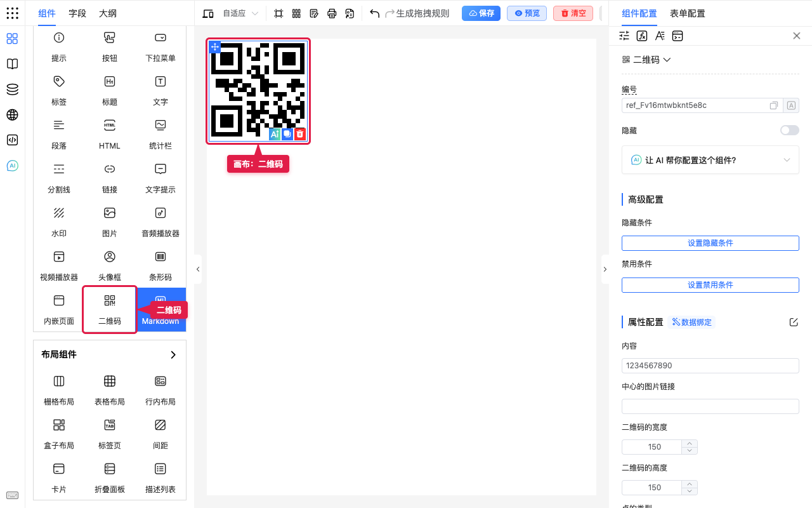
Task: Open the sliders settings icon in config panel
Action: click(x=624, y=36)
